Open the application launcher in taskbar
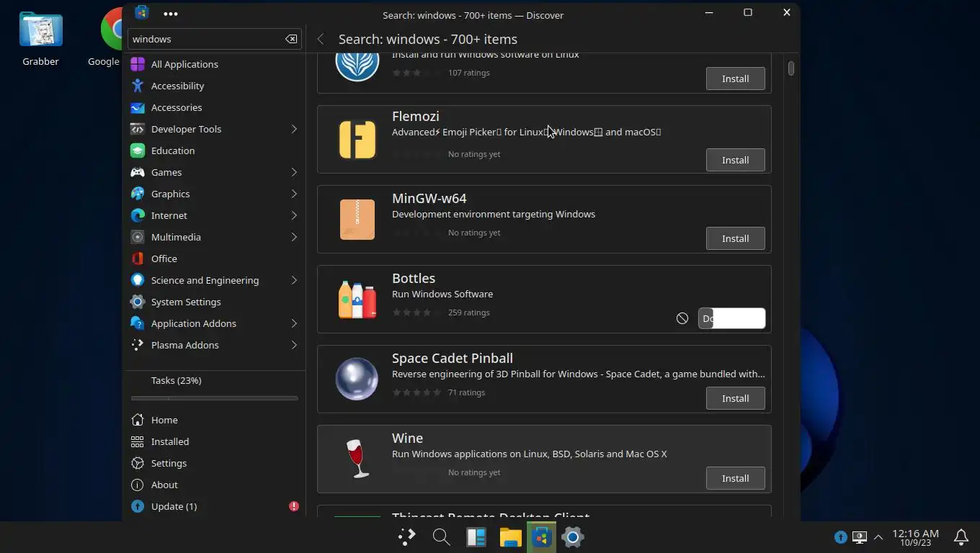Image resolution: width=980 pixels, height=553 pixels. (407, 536)
